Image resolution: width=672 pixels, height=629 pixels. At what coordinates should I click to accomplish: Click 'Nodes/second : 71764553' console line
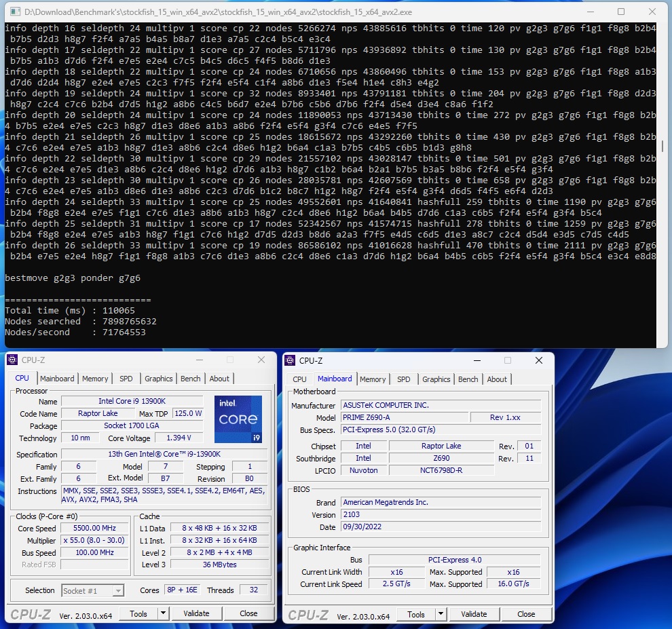pyautogui.click(x=75, y=332)
